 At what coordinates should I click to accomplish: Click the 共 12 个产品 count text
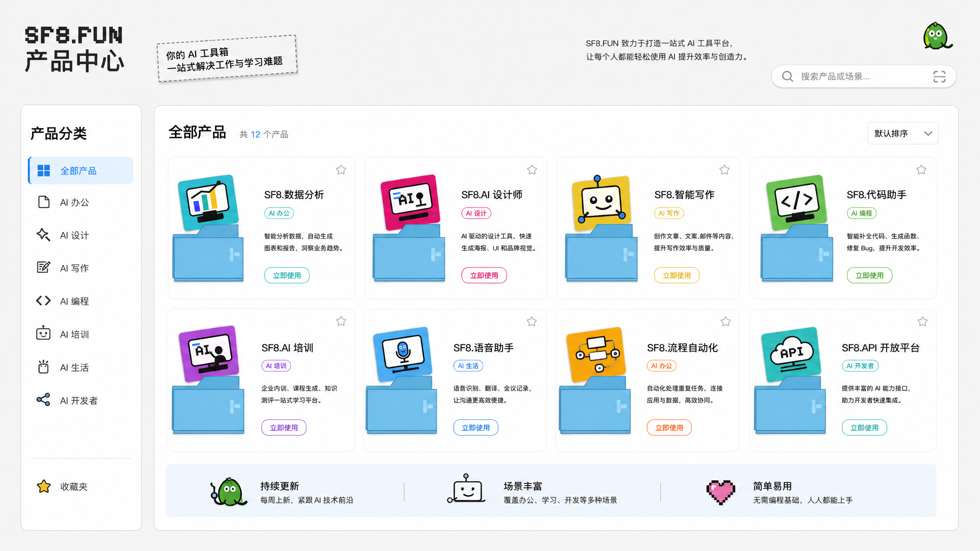point(264,134)
